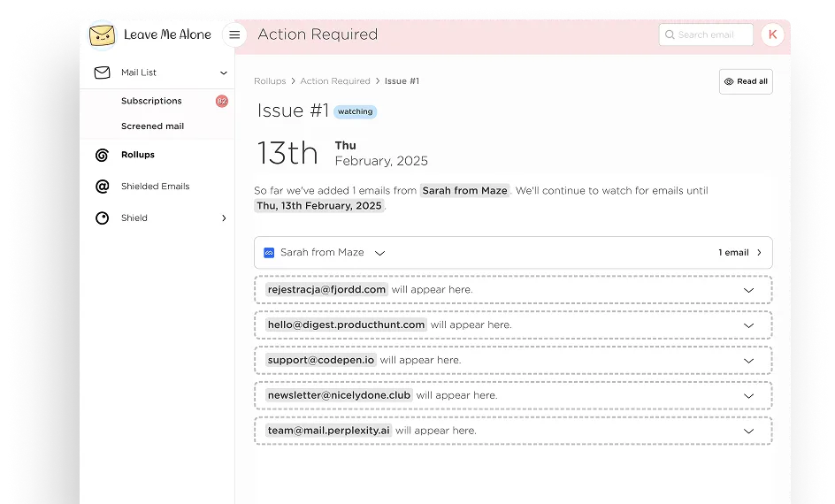Screen dimensions: 835x504
Task: Go to the Rollups breadcrumb link
Action: [x=270, y=80]
